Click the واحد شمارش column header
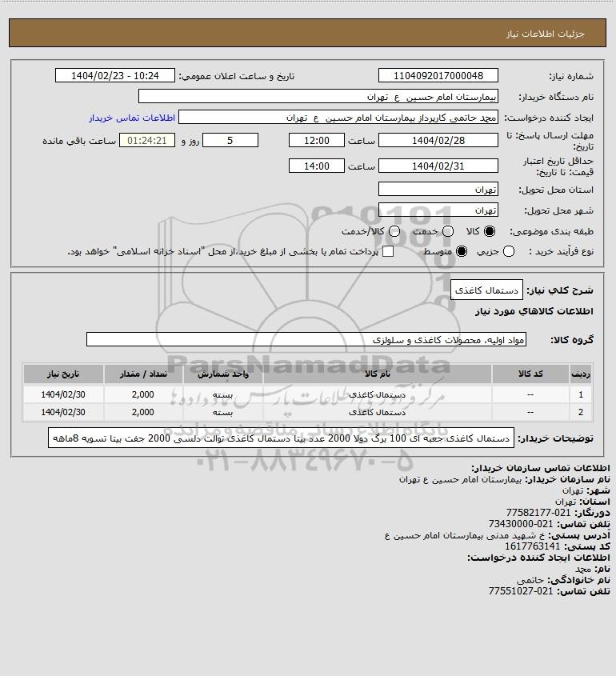Viewport: 616px width, 676px height. (223, 374)
